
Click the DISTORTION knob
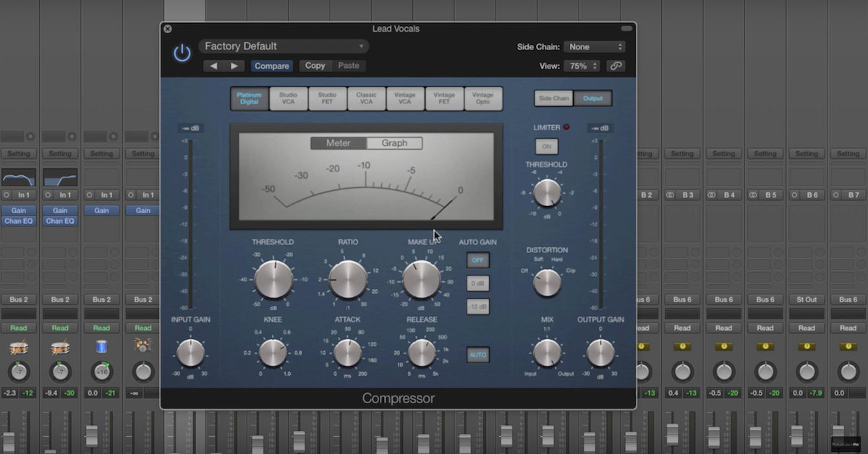click(546, 283)
